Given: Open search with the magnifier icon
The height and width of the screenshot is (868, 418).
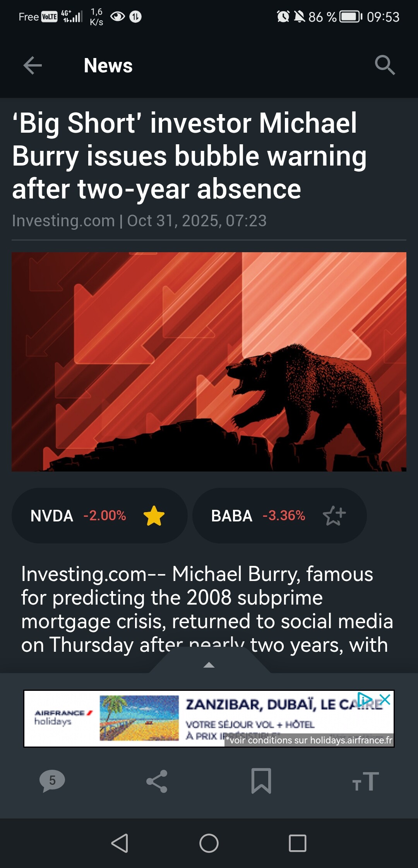Looking at the screenshot, I should point(385,65).
